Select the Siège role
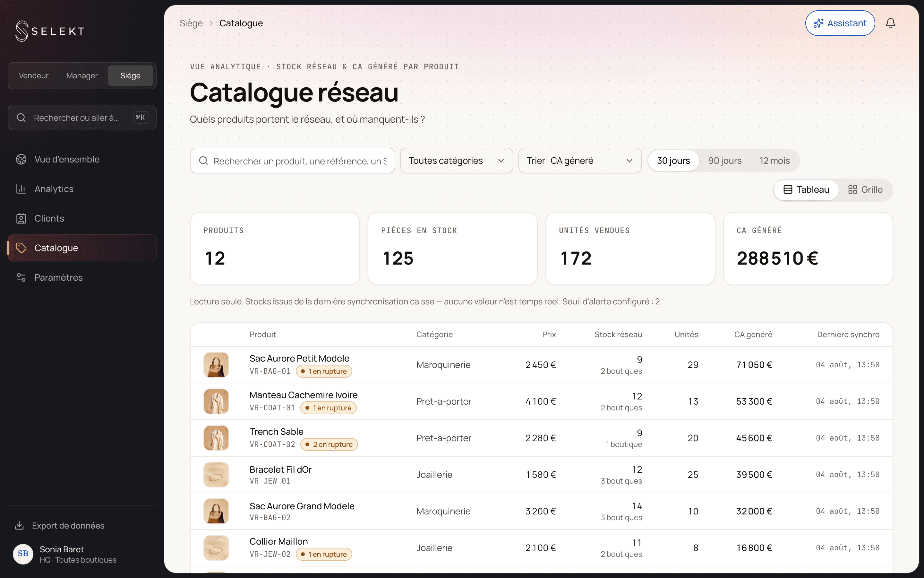This screenshot has height=578, width=924. 130,76
